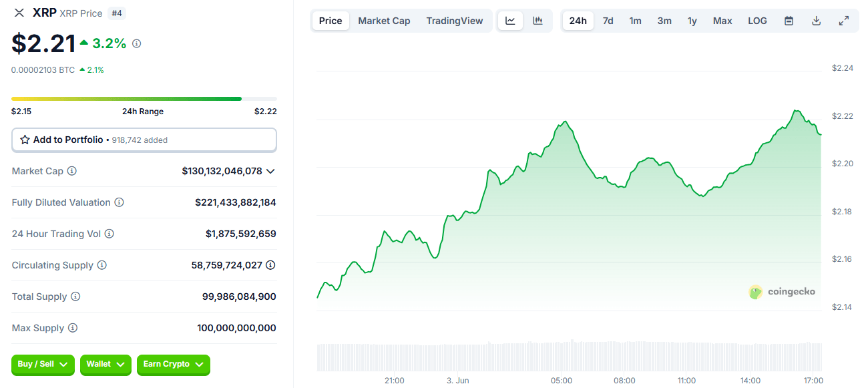Image resolution: width=868 pixels, height=388 pixels.
Task: Open the Wallet dropdown
Action: point(105,365)
